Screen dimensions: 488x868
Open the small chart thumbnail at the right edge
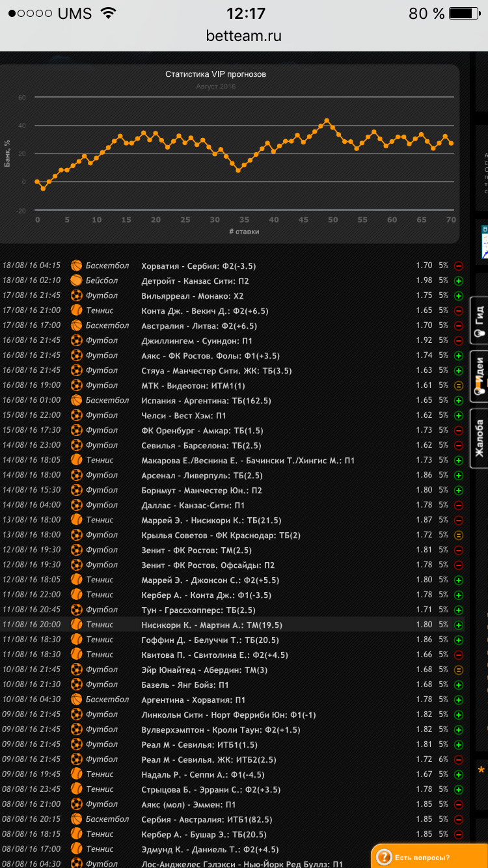pyautogui.click(x=484, y=243)
